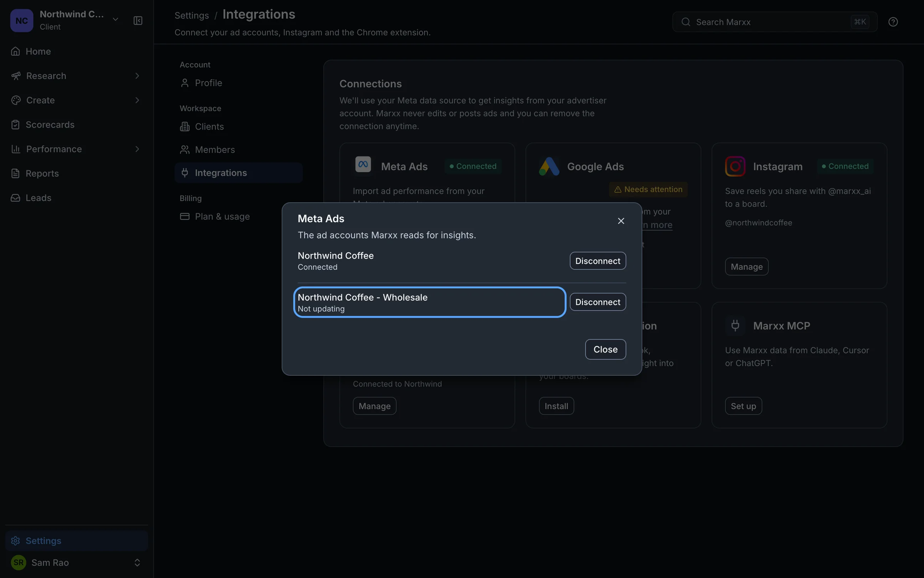The image size is (924, 578).
Task: Open the Northwind workspace switcher dropdown
Action: pyautogui.click(x=115, y=19)
